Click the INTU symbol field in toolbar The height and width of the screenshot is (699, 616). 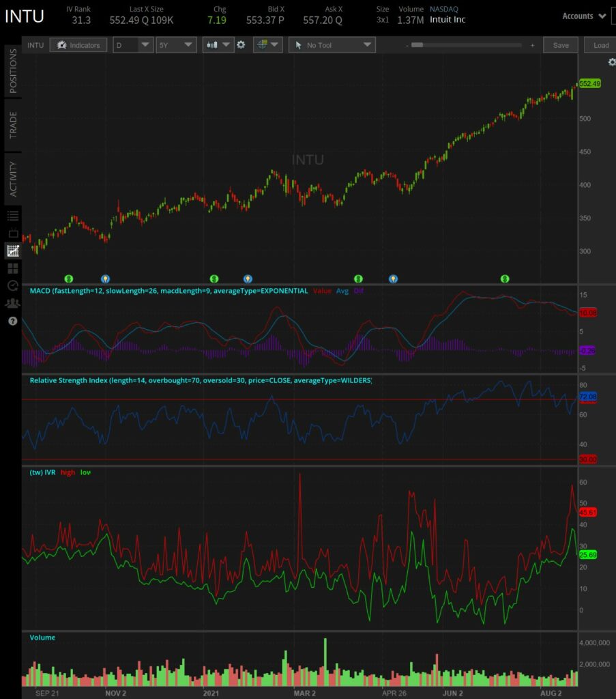(35, 45)
